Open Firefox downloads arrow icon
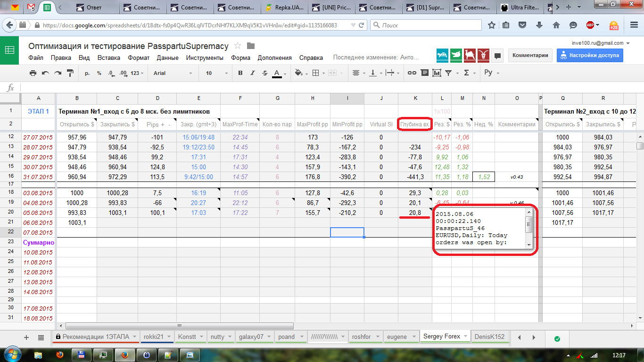Image resolution: width=644 pixels, height=362 pixels. pos(540,25)
